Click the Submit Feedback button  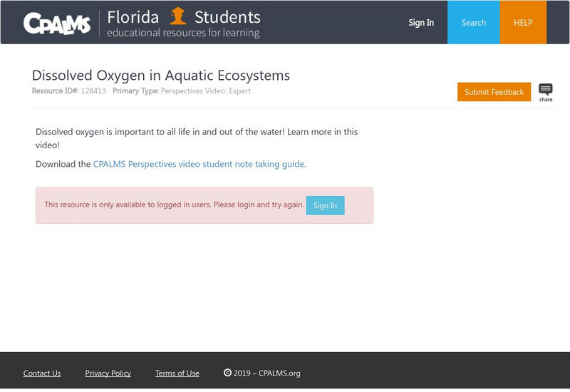494,92
